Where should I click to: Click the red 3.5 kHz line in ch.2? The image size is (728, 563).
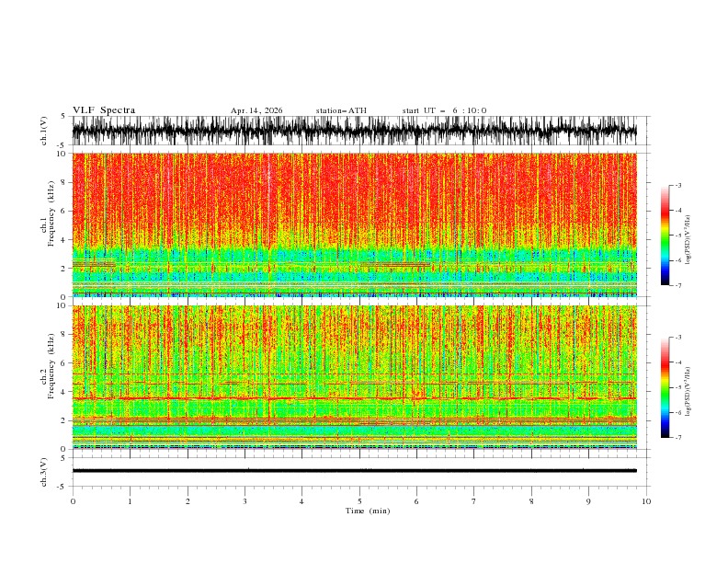coord(355,398)
